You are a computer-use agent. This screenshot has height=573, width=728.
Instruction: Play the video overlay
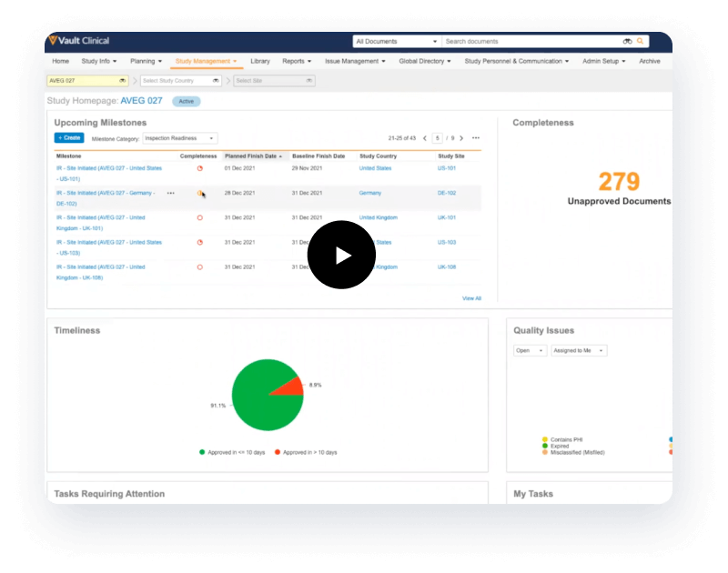pos(341,256)
